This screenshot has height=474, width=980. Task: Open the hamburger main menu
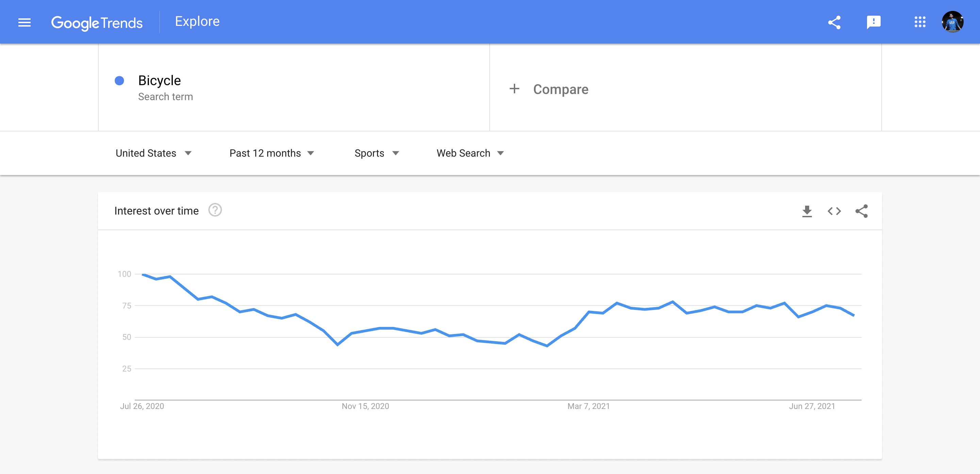[24, 22]
